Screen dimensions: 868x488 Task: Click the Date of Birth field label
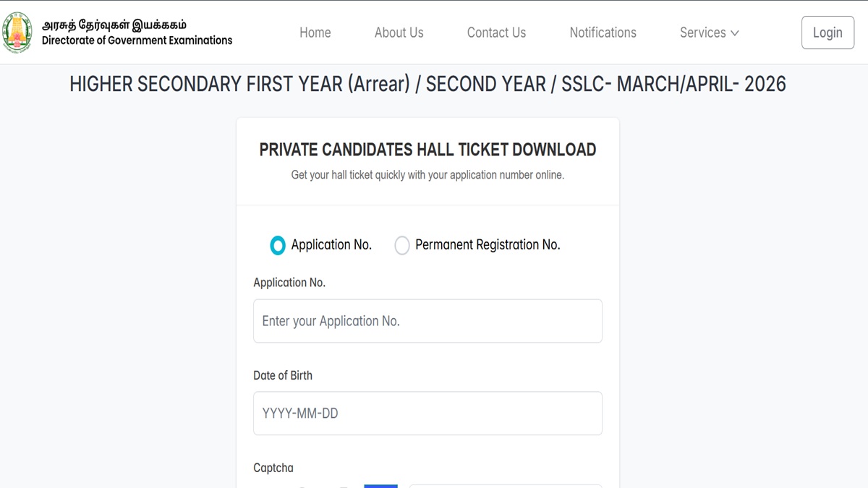(283, 375)
